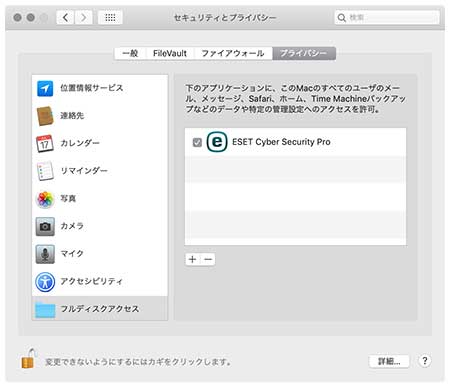This screenshot has height=387, width=450.
Task: Show all preferences via grid icon
Action: (x=110, y=17)
